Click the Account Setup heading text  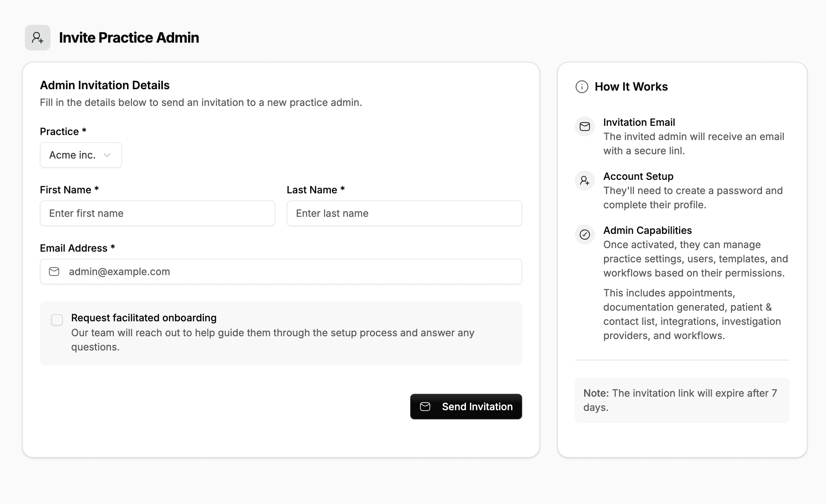pyautogui.click(x=638, y=176)
